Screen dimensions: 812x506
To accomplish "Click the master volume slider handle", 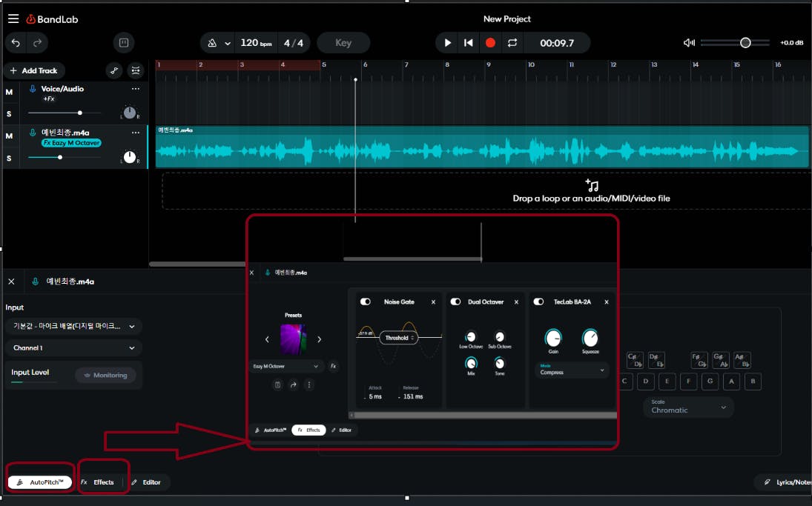I will 745,43.
